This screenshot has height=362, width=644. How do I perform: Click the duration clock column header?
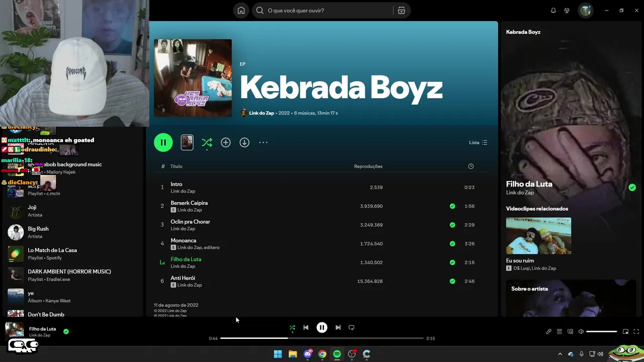pyautogui.click(x=471, y=166)
